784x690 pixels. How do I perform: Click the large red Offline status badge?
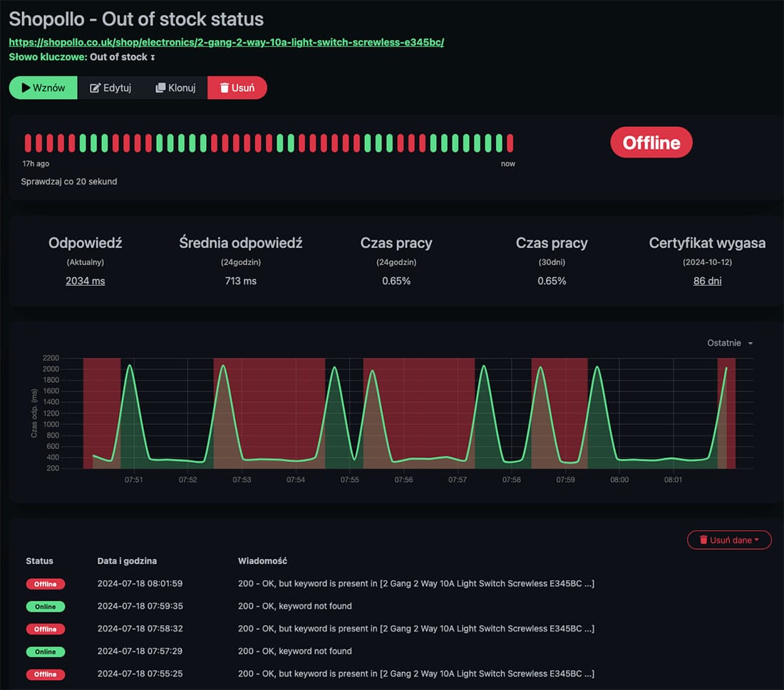pos(651,143)
